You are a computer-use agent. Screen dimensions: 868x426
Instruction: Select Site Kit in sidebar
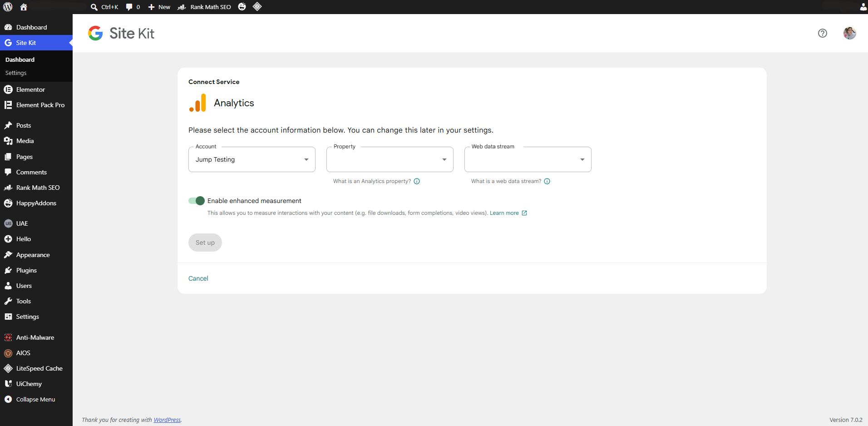[x=36, y=43]
